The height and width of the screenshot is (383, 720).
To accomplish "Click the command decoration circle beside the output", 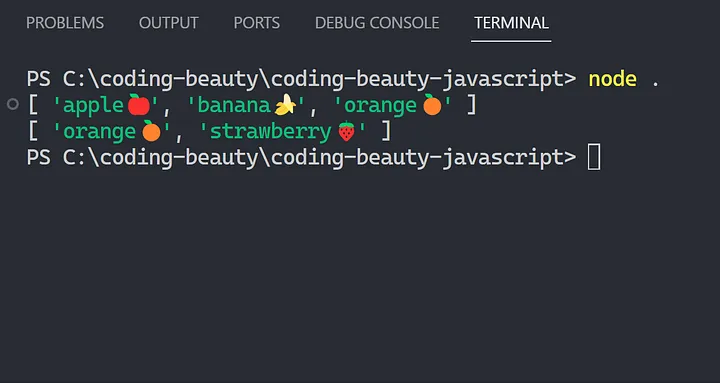I will point(13,104).
